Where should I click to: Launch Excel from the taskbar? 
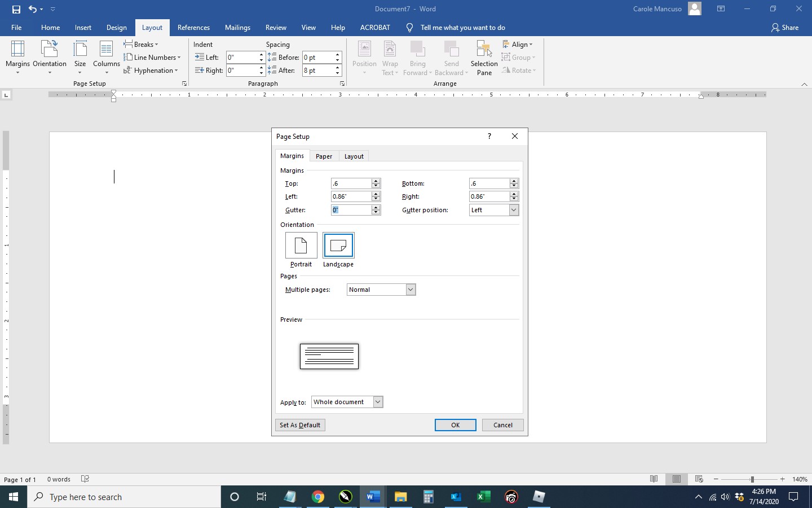483,497
